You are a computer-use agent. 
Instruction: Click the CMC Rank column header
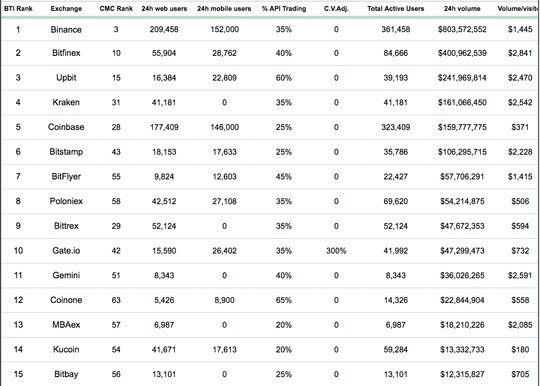tap(116, 9)
